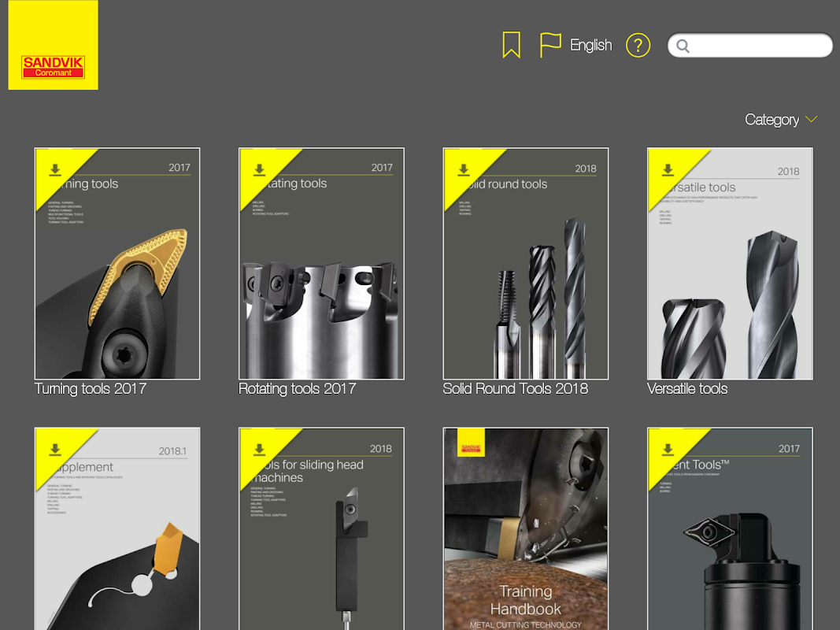Click the search magnifier icon

pos(683,46)
